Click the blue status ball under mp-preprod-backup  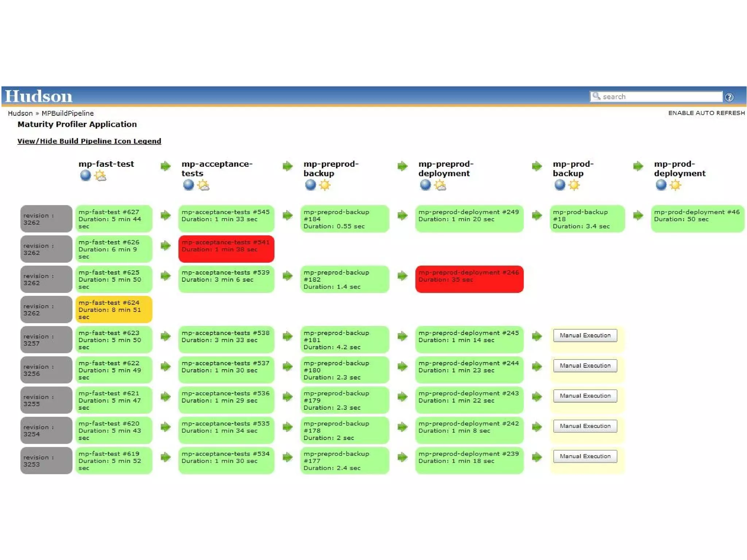[310, 185]
